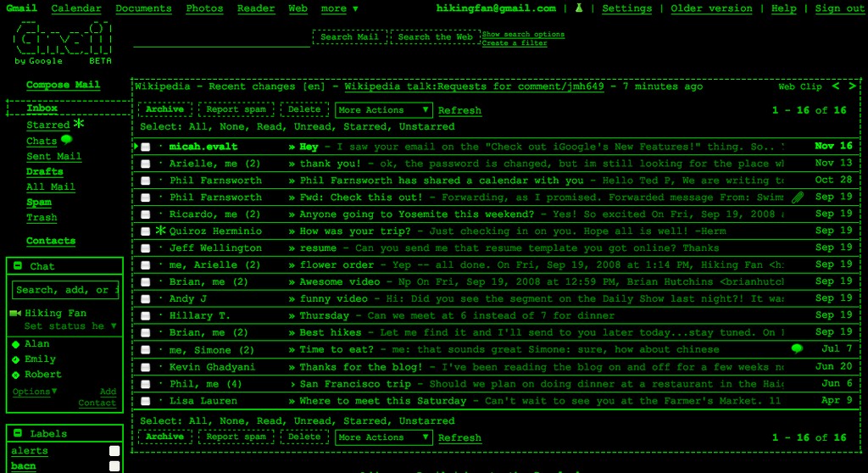The image size is (868, 473).
Task: Open Documents in the top navigation
Action: pyautogui.click(x=143, y=8)
